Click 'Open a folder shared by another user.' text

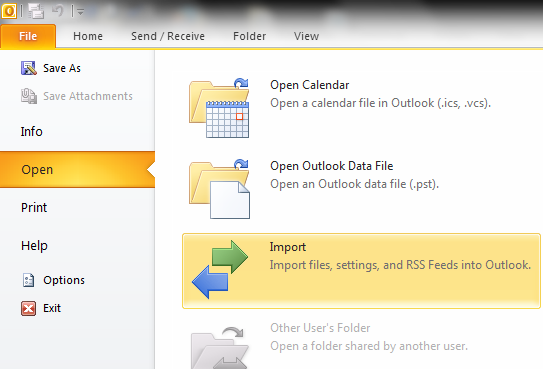(369, 346)
